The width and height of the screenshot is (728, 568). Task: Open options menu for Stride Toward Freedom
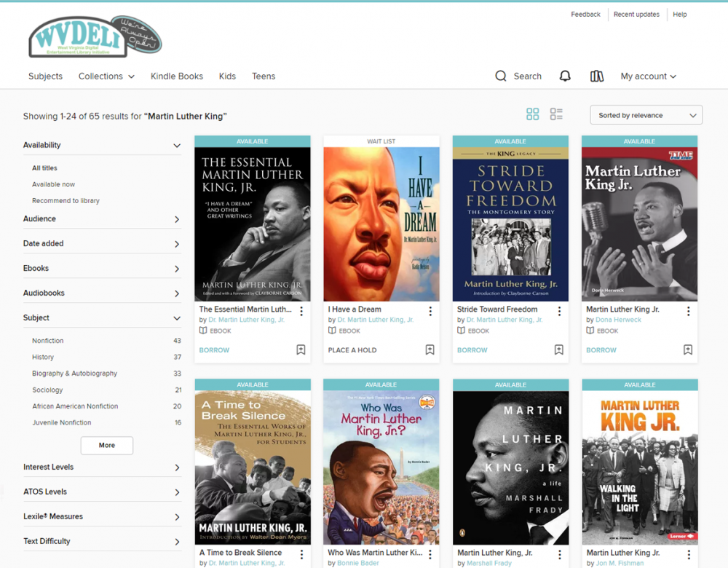[x=559, y=311]
